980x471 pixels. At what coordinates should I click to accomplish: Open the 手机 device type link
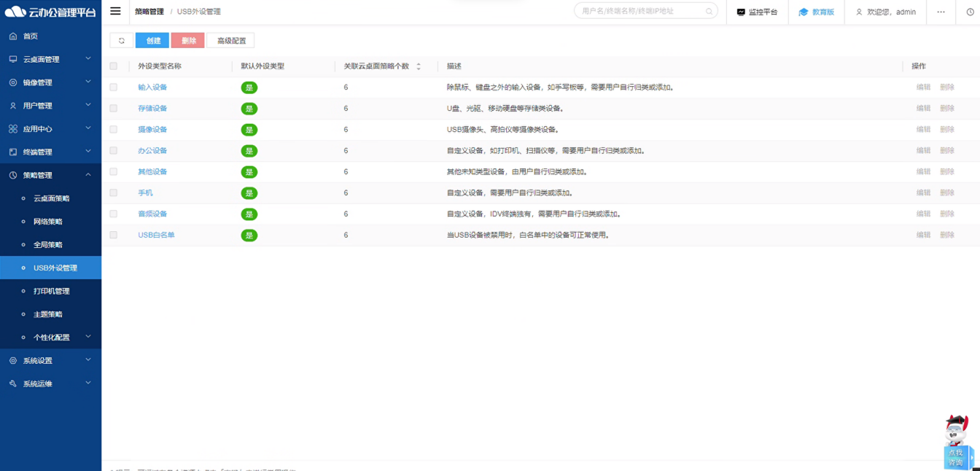(145, 192)
